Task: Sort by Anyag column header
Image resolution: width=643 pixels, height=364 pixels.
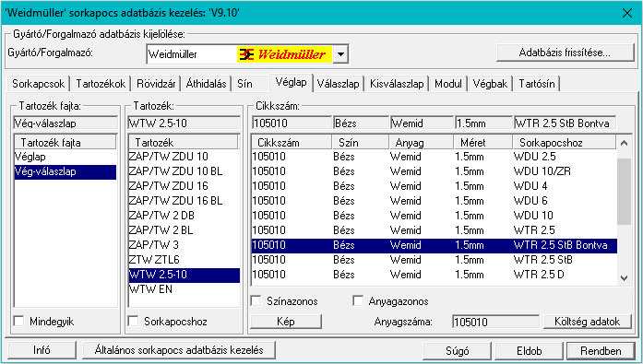Action: [422, 143]
